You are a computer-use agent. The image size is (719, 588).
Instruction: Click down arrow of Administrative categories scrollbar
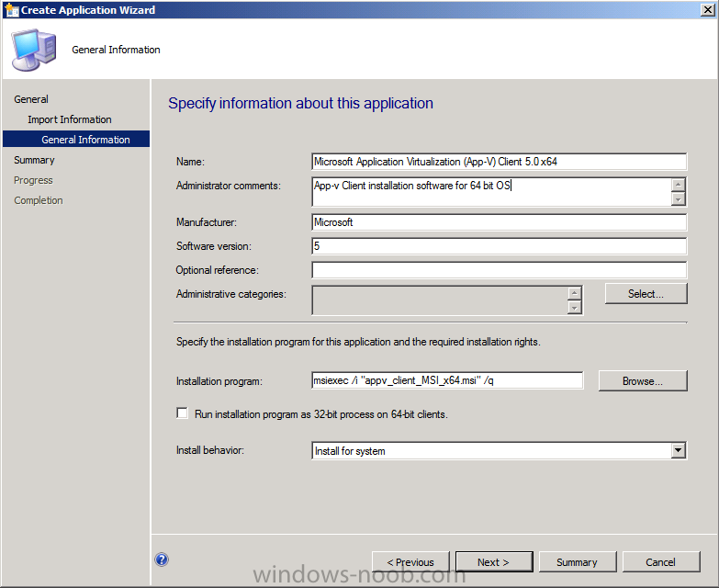[x=574, y=307]
